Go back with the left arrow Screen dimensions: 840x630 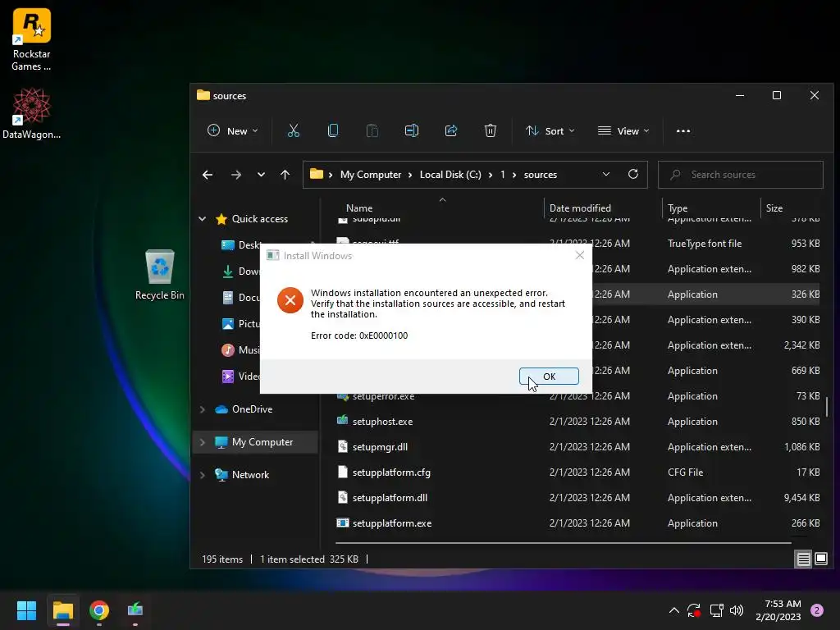point(208,175)
